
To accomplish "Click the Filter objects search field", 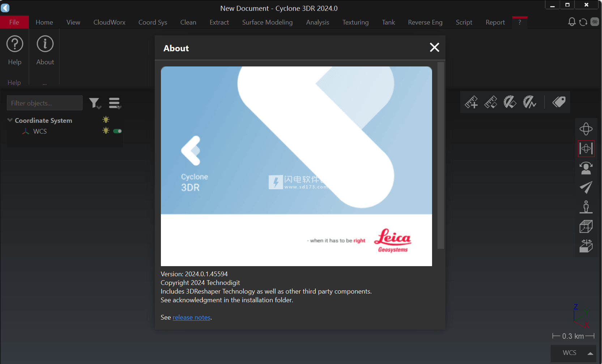I will click(x=45, y=103).
